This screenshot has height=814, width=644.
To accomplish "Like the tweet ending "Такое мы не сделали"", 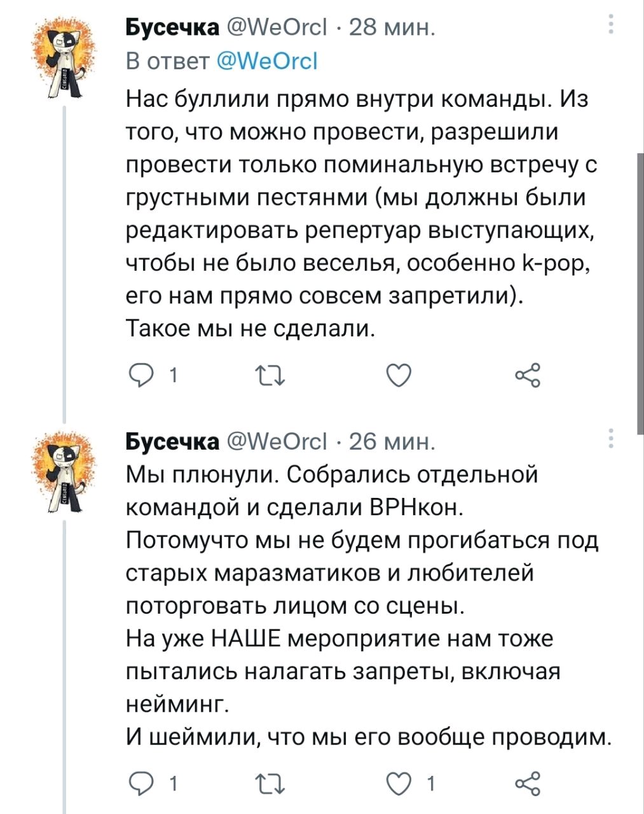I will pos(399,376).
